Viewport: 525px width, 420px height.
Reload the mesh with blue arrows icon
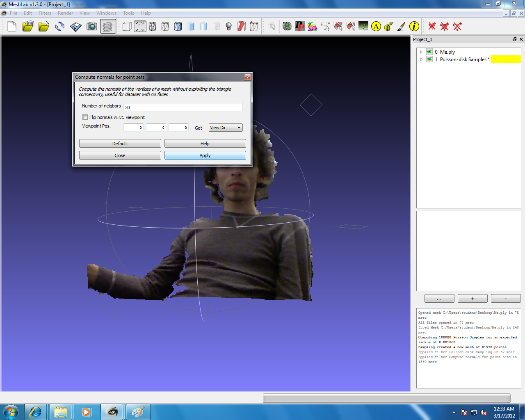pos(60,27)
